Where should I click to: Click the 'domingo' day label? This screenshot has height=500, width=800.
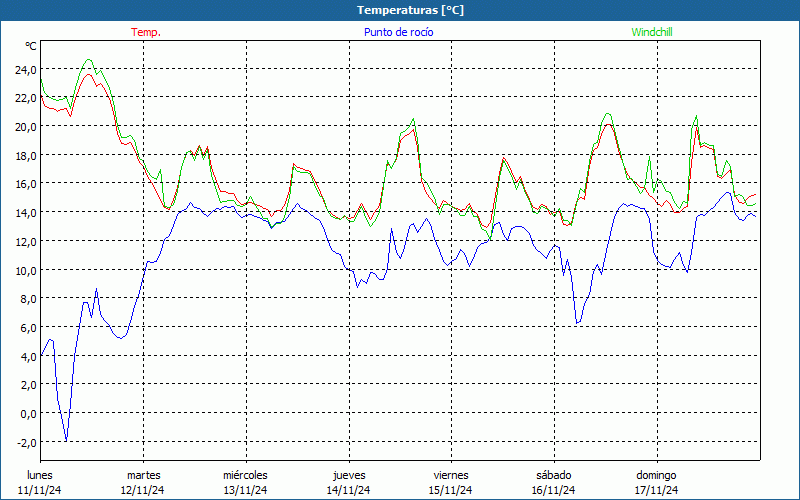pyautogui.click(x=656, y=476)
